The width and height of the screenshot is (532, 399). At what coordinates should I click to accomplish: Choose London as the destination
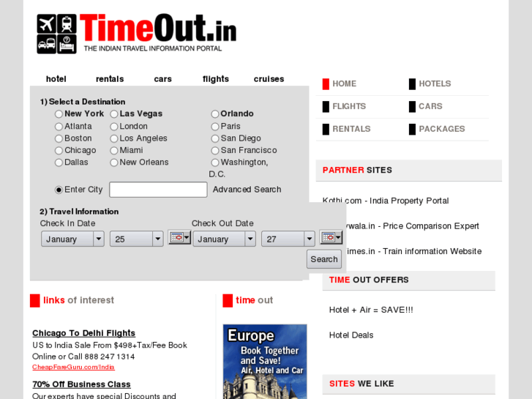click(x=114, y=127)
